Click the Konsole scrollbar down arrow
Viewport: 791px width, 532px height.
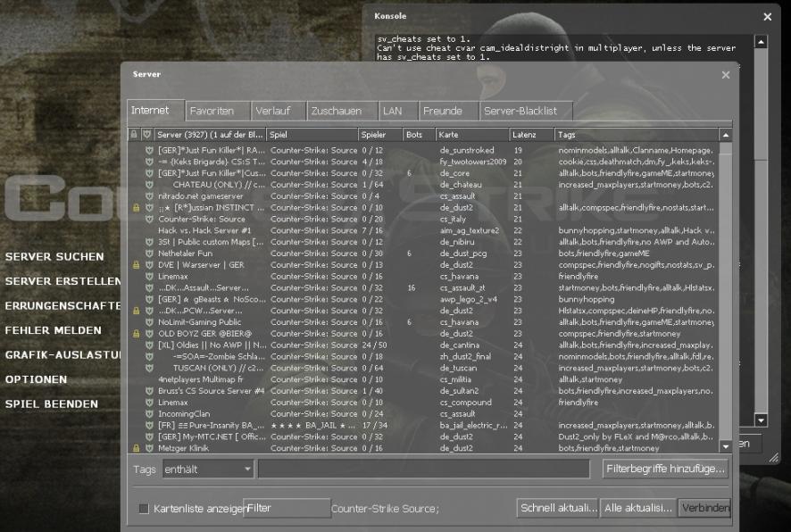click(762, 420)
